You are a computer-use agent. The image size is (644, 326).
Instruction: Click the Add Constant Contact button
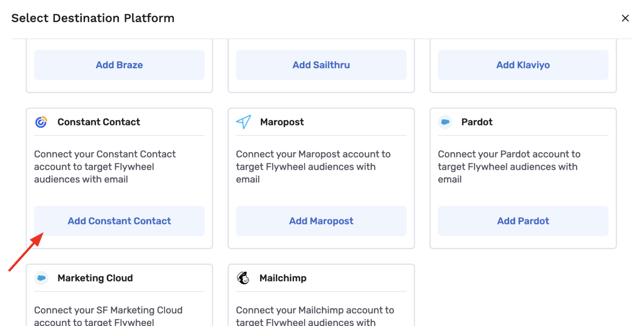[x=119, y=221]
